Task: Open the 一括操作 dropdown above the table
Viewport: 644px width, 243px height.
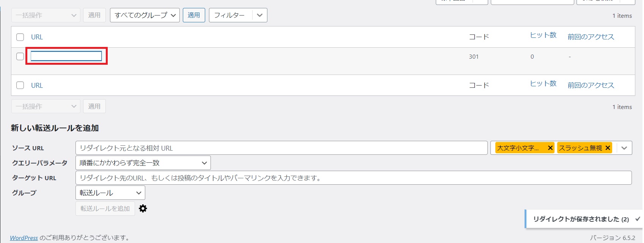Action: 46,15
